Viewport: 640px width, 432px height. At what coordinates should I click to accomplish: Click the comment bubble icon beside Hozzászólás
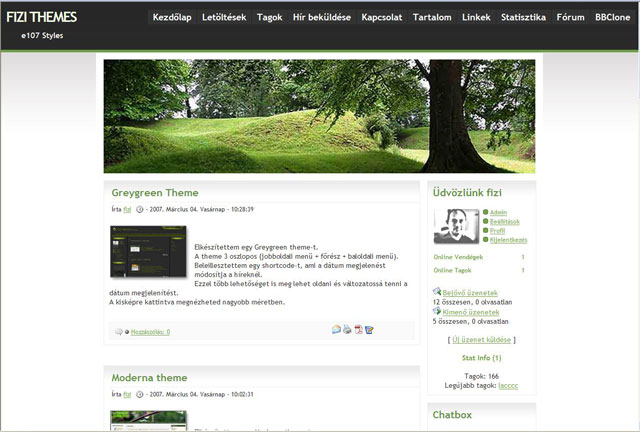click(119, 331)
